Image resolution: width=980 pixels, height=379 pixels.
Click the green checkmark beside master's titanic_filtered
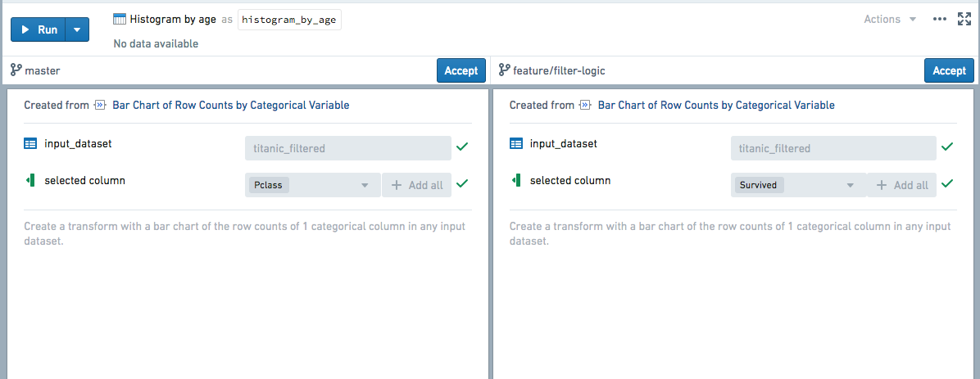[462, 147]
